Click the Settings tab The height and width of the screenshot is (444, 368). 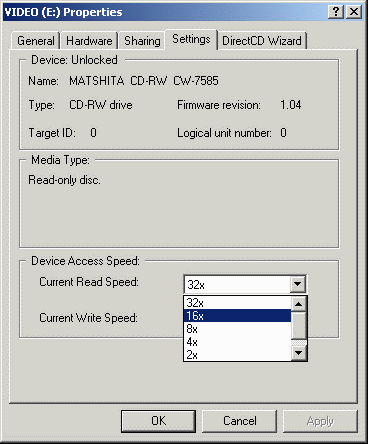[x=191, y=39]
